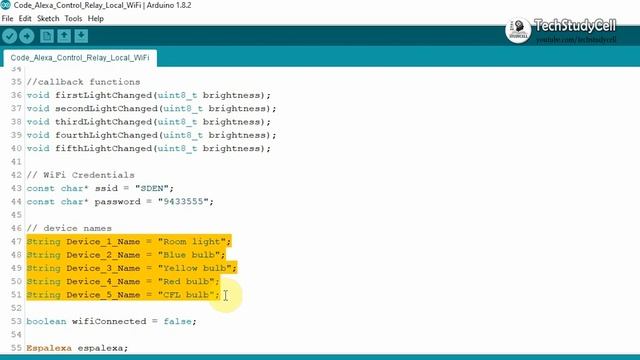This screenshot has height=360, width=640.
Task: Open the Sketch menu
Action: (x=48, y=18)
